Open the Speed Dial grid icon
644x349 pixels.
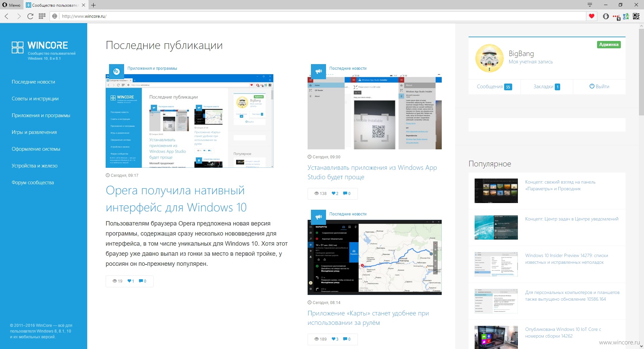(42, 16)
